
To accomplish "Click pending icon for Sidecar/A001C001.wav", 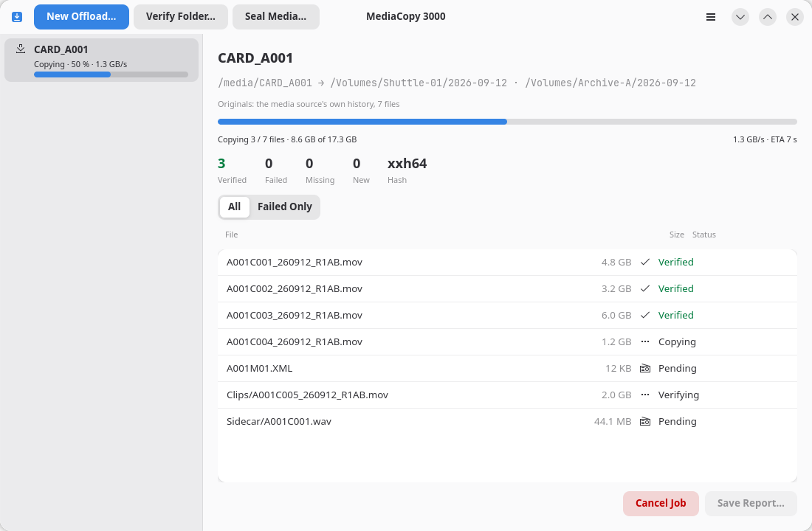I will click(x=644, y=422).
